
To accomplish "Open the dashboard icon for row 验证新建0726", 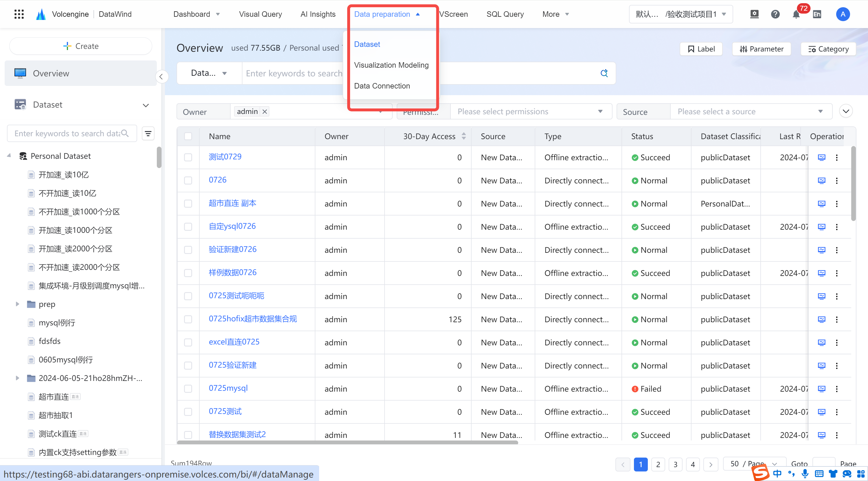I will click(x=821, y=250).
